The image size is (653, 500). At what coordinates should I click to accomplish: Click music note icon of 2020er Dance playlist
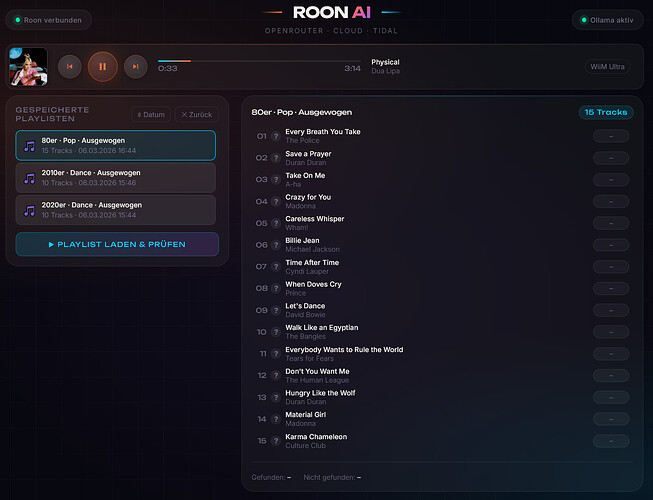coord(29,211)
